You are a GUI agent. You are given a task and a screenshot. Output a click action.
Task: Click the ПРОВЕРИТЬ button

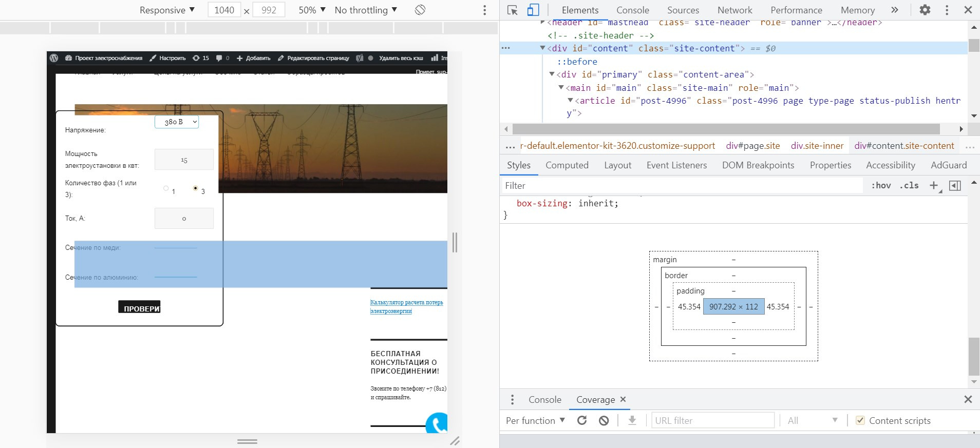click(x=139, y=307)
